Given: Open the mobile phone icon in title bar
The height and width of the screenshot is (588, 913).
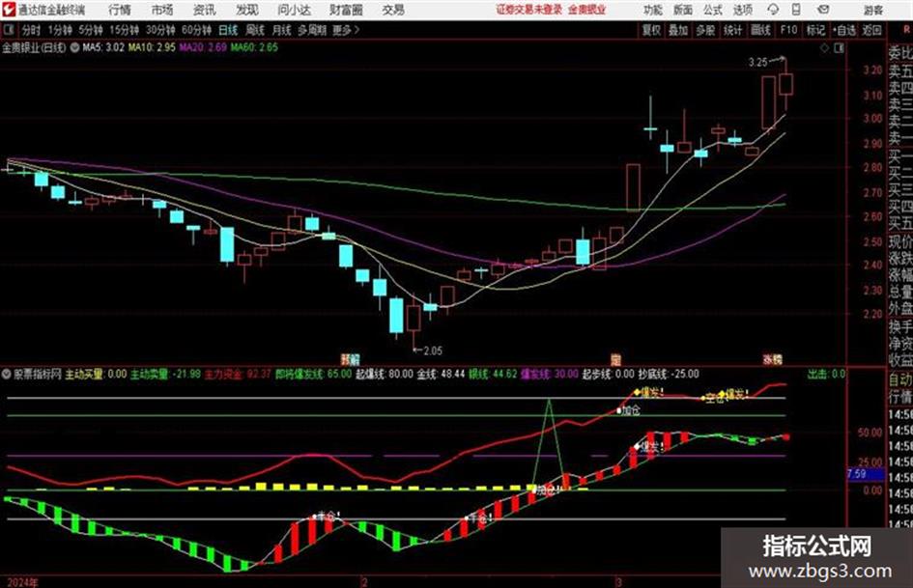Looking at the screenshot, I should coord(796,10).
